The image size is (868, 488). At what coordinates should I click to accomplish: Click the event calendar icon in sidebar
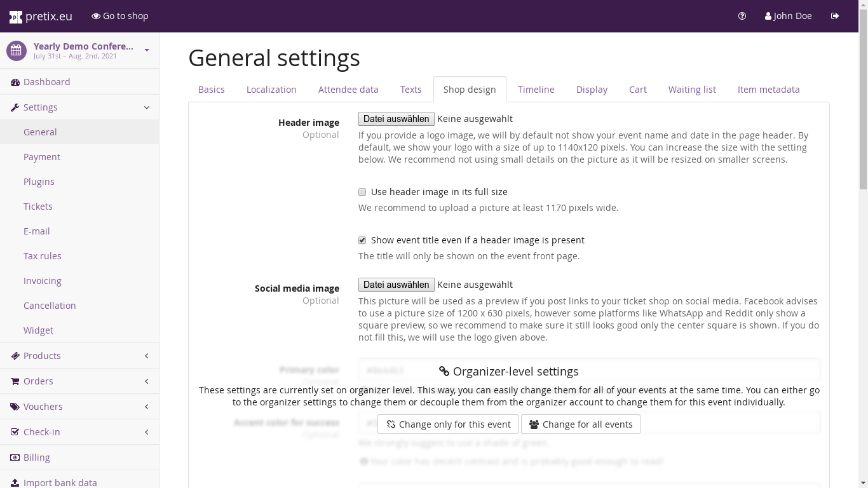pyautogui.click(x=17, y=51)
